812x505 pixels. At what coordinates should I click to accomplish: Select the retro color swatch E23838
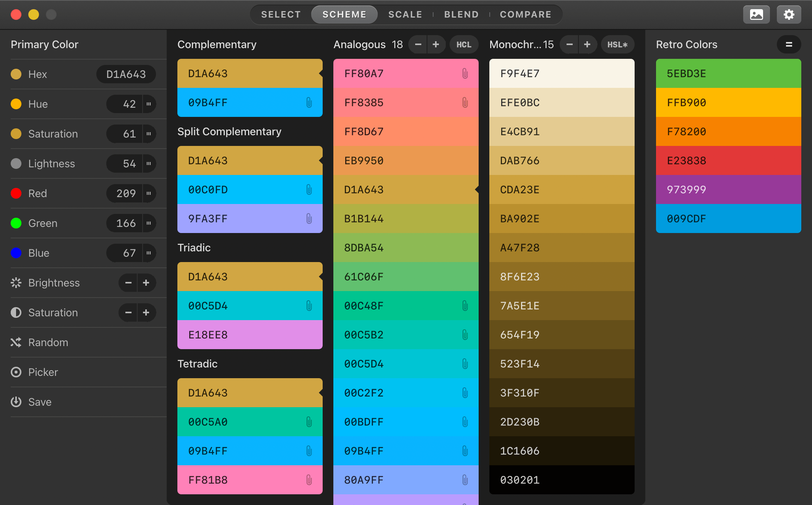728,160
